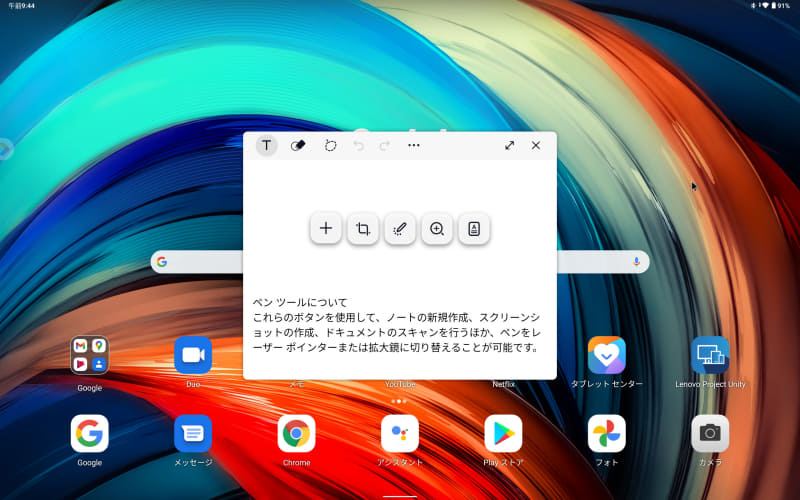Click the screenshot crop button
The width and height of the screenshot is (800, 500).
[x=363, y=228]
